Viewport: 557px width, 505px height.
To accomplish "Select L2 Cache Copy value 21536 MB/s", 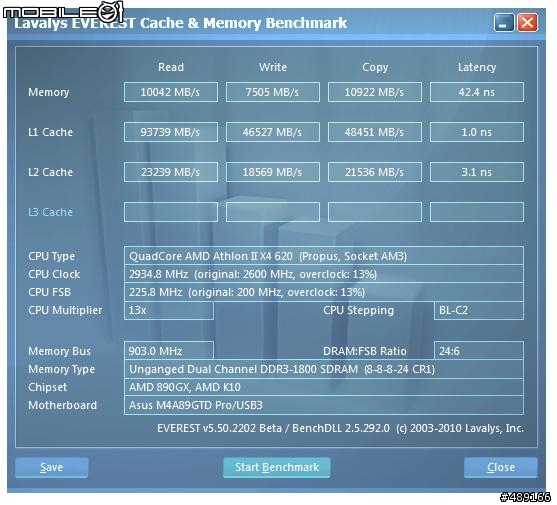I will (x=375, y=172).
